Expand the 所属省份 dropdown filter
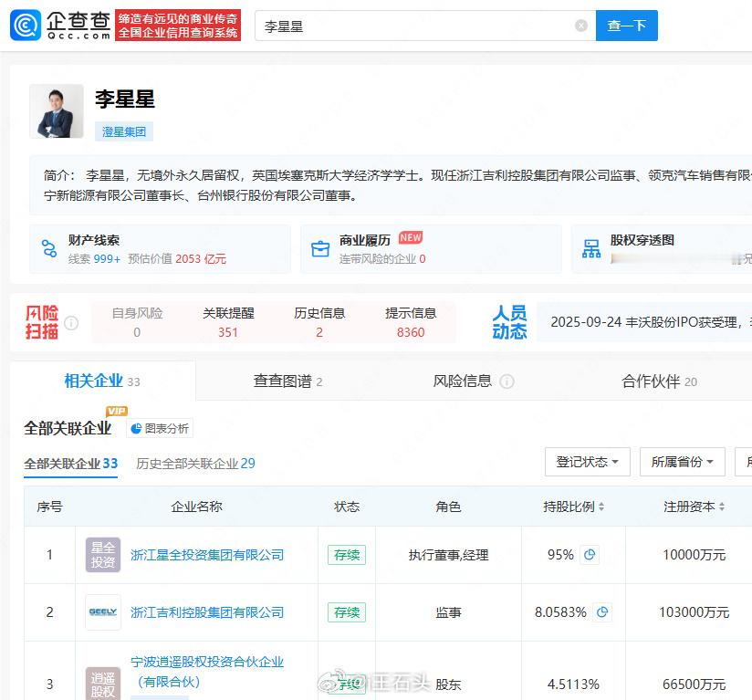 pyautogui.click(x=682, y=462)
